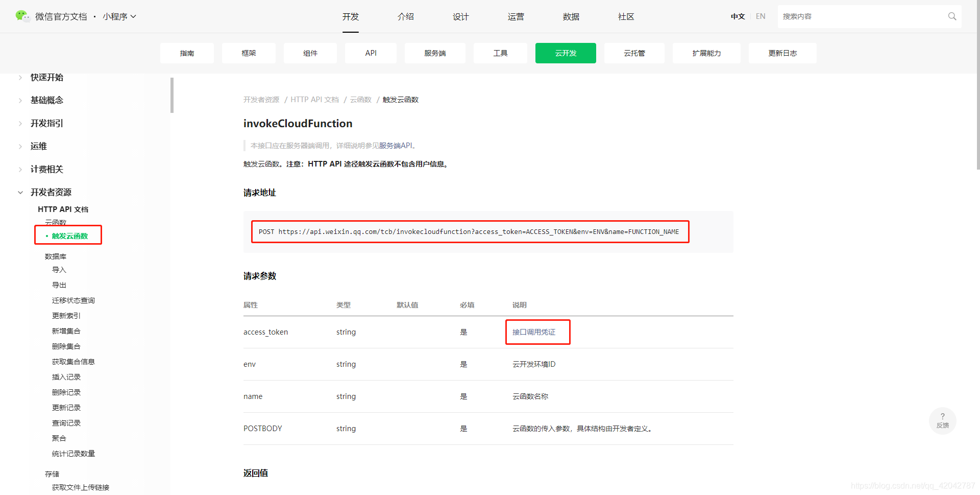Select the green 云开发 button
This screenshot has width=980, height=495.
click(566, 53)
